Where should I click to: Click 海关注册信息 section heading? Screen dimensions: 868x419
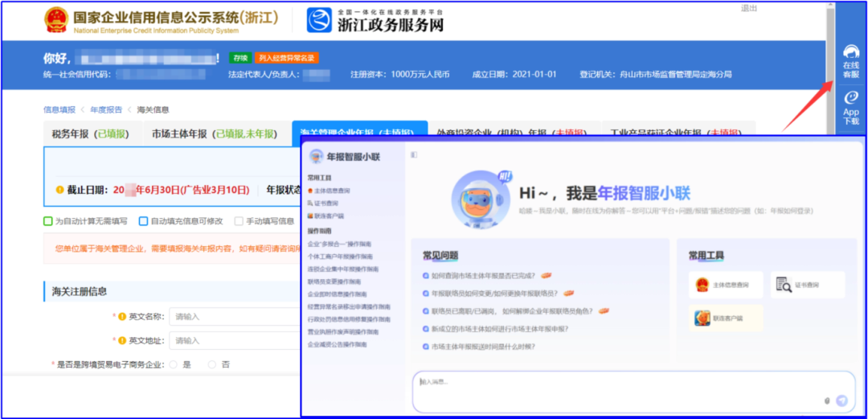tap(80, 291)
